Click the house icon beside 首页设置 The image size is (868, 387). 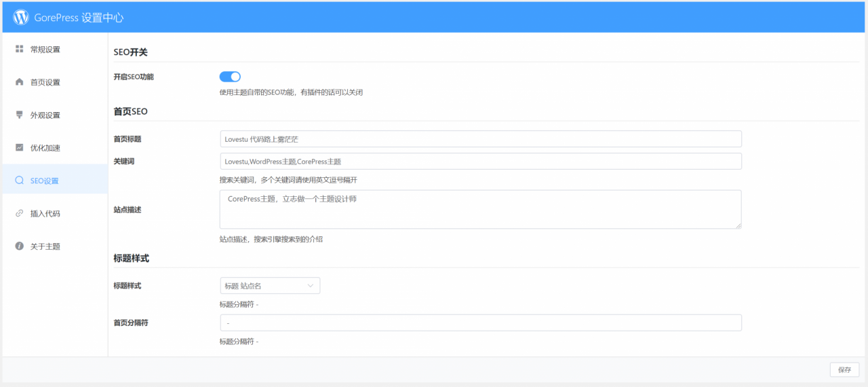pos(20,82)
